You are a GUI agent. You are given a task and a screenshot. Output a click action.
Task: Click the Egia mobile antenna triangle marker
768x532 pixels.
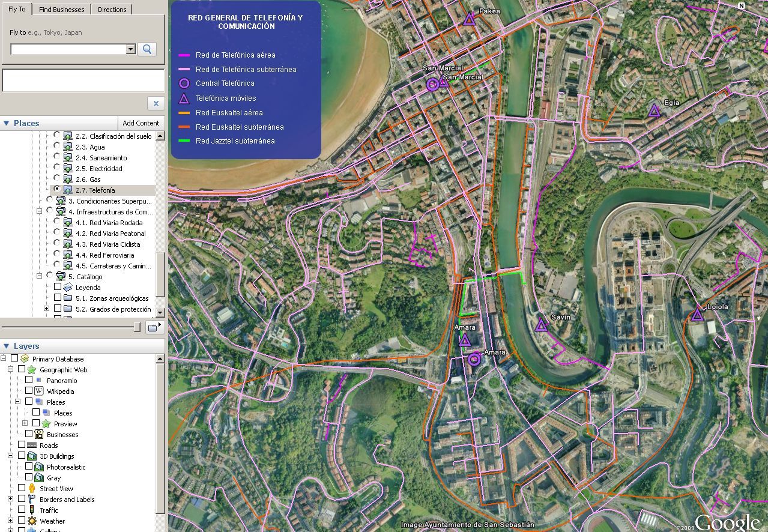[654, 110]
